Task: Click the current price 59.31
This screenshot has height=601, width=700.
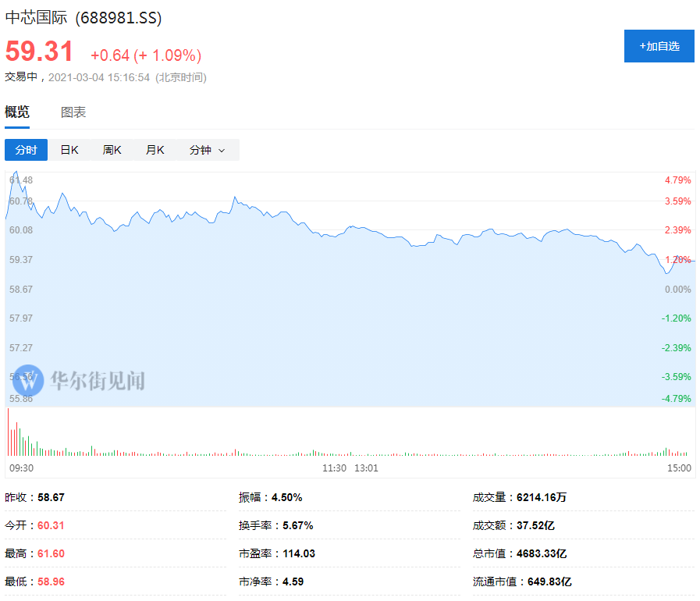Action: tap(39, 51)
